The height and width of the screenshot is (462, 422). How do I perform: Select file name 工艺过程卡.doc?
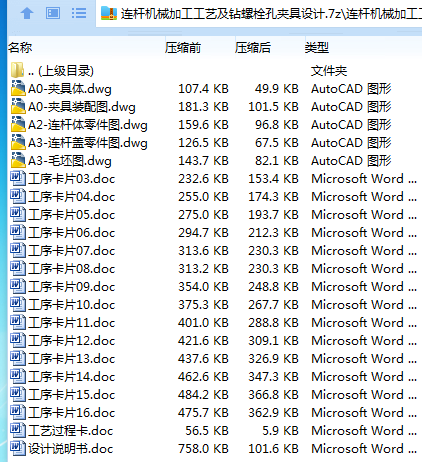(71, 431)
